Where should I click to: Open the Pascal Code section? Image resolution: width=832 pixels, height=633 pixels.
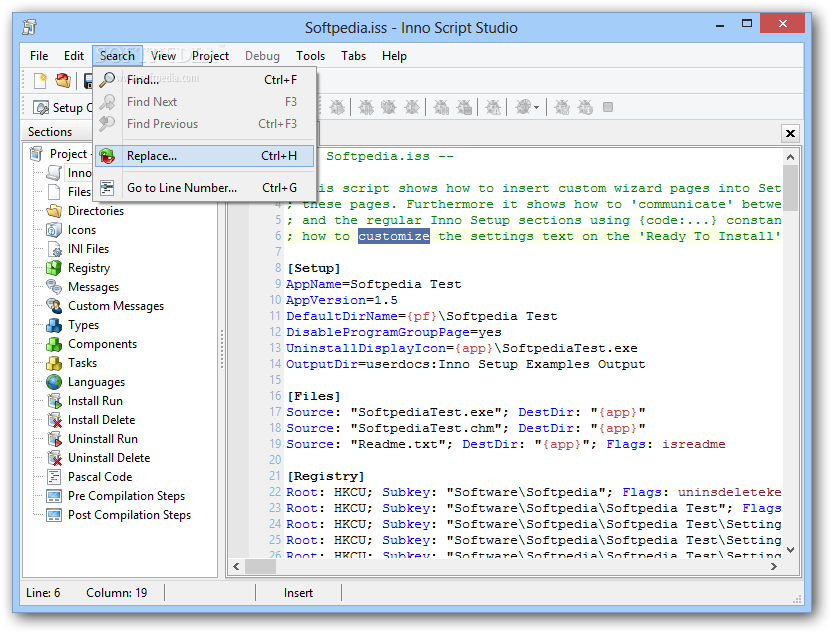[99, 477]
